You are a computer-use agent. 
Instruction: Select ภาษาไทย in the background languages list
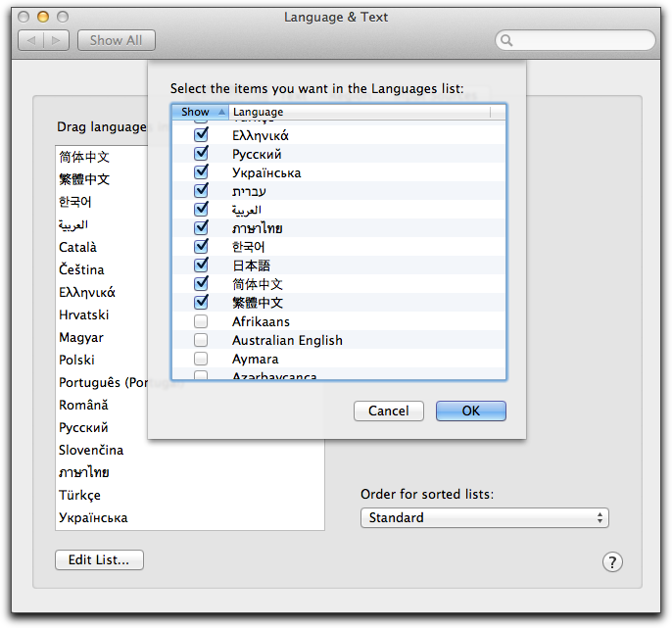[x=84, y=472]
